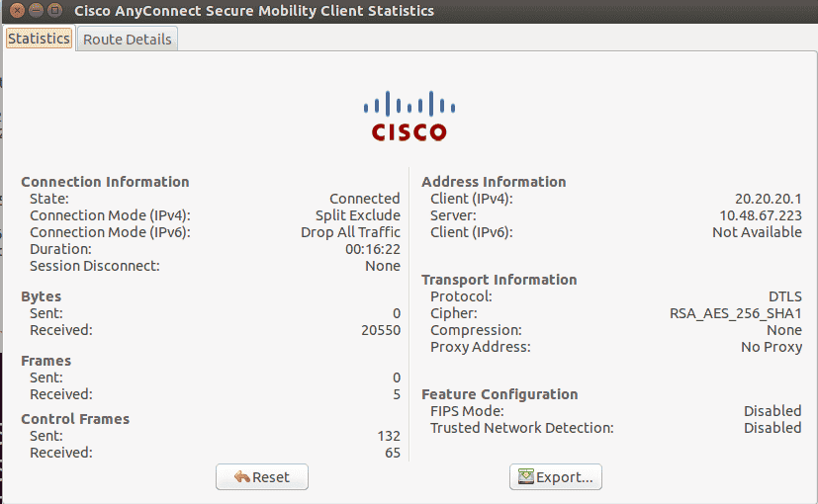Click the 'Session Disconnect:' label
This screenshot has width=818, height=504.
click(95, 266)
